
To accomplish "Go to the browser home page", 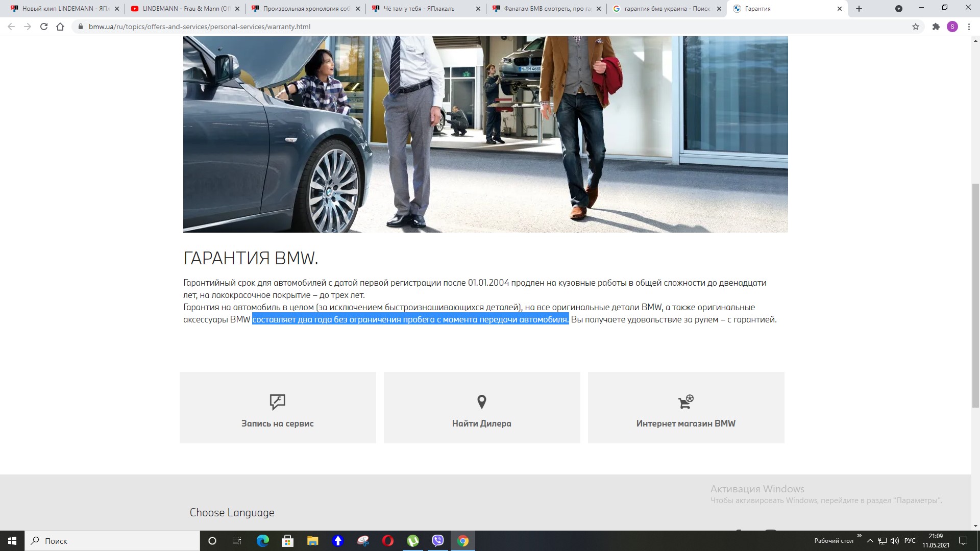I will pyautogui.click(x=60, y=27).
